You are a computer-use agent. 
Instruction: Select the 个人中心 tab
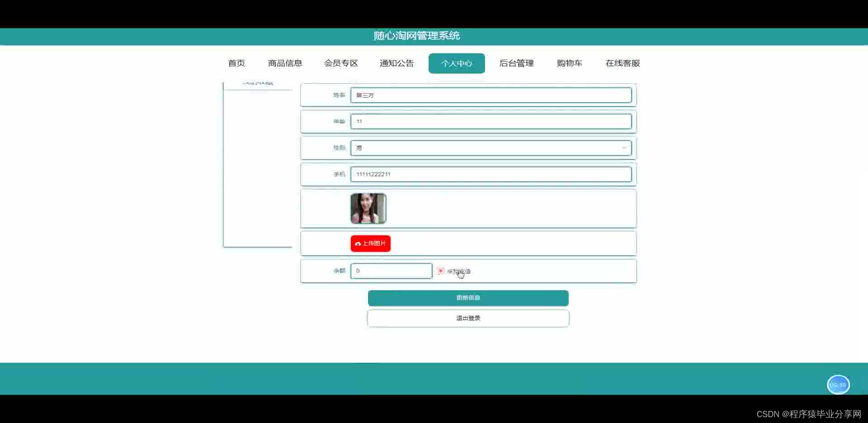457,63
